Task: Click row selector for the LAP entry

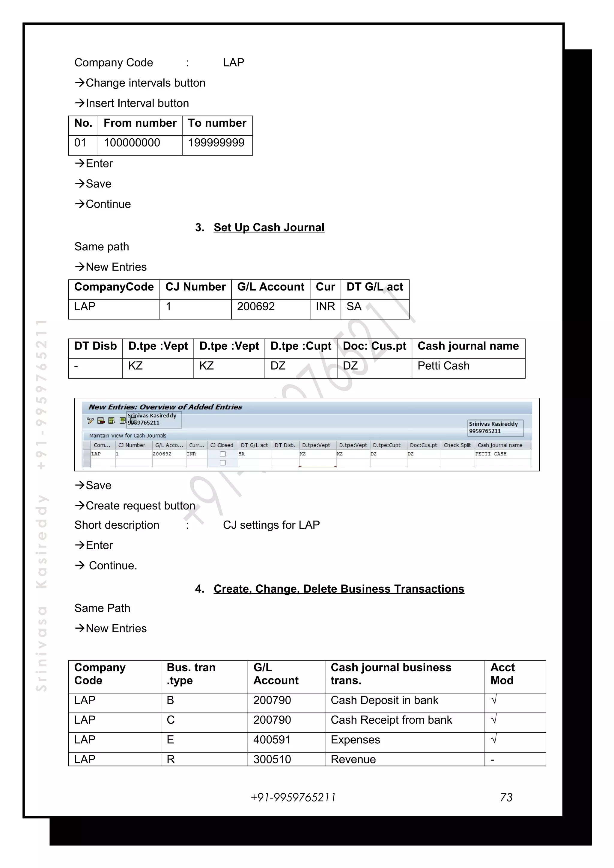Action: click(87, 454)
